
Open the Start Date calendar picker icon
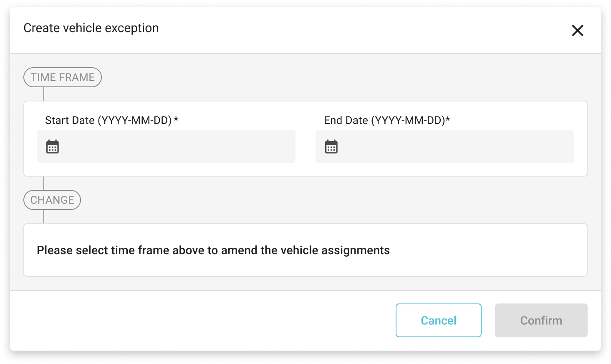click(53, 147)
